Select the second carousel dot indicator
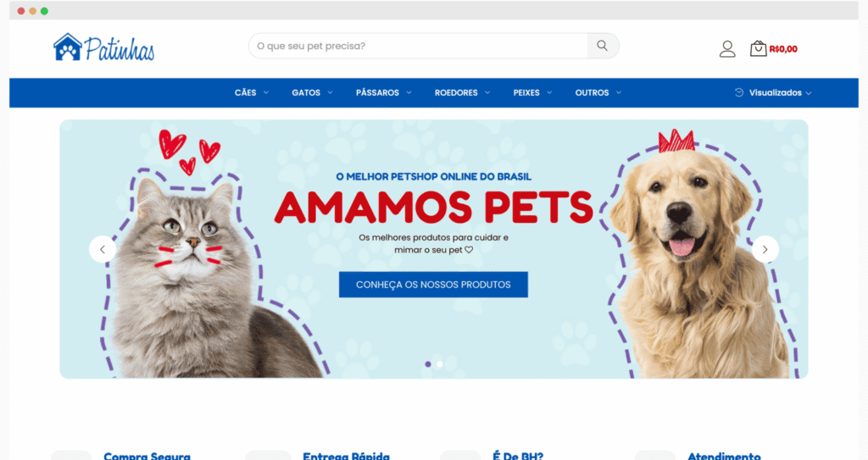 pos(440,364)
